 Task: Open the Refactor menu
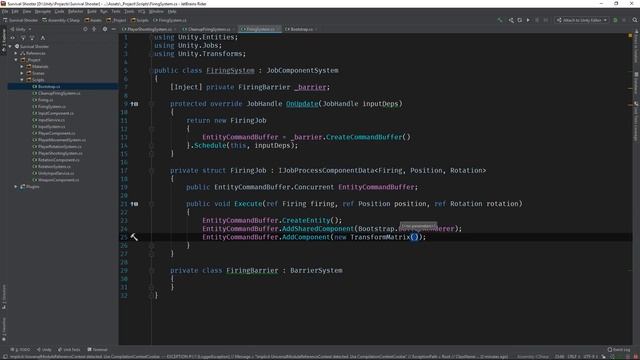coord(76,12)
